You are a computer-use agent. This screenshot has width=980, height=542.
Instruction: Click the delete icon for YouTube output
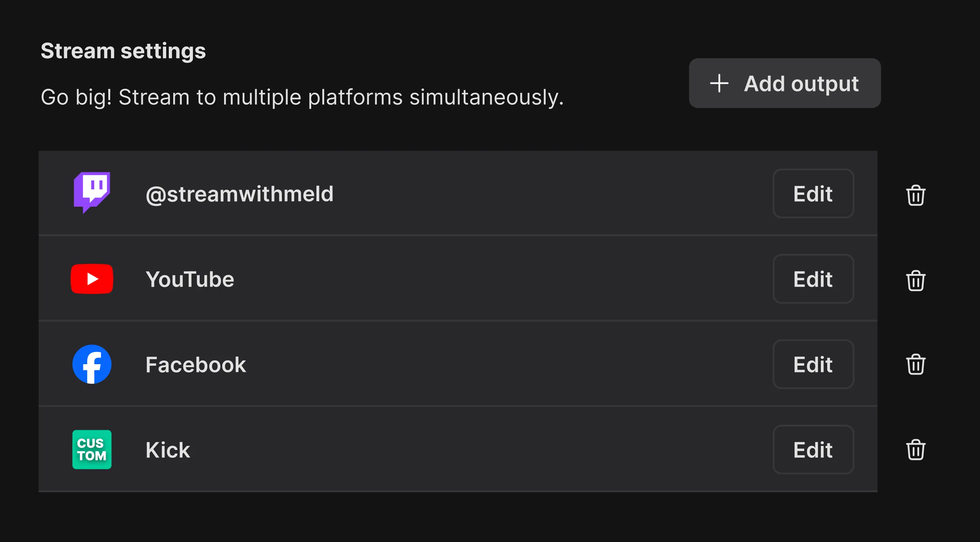[x=915, y=279]
